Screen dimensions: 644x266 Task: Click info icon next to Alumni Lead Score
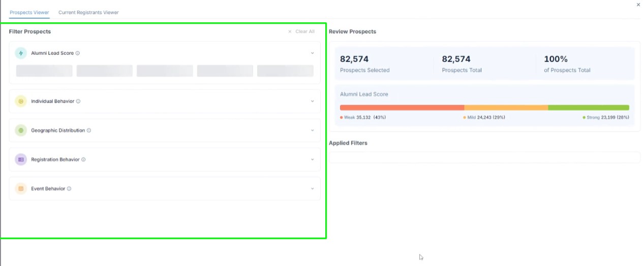(78, 53)
